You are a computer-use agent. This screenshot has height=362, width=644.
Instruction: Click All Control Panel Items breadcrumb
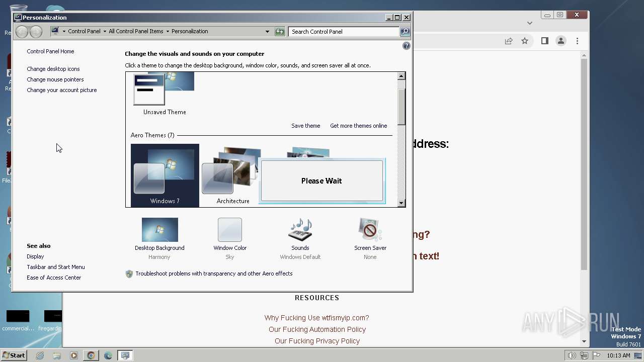[136, 31]
